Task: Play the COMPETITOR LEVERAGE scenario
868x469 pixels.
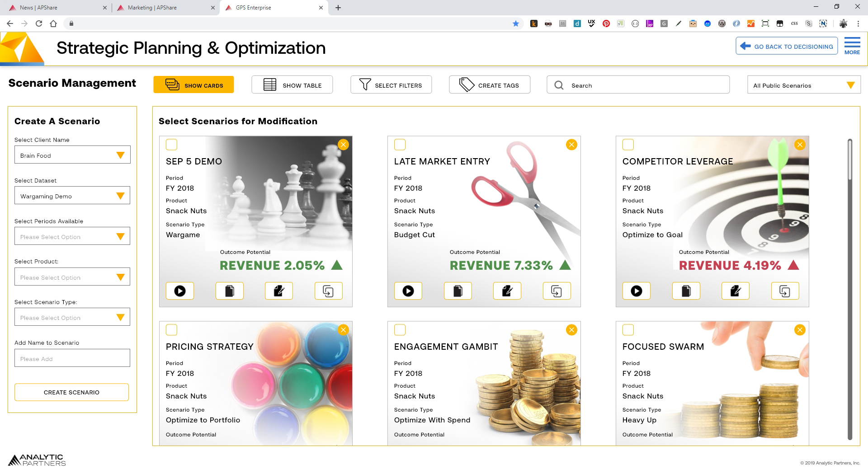Action: coord(637,291)
